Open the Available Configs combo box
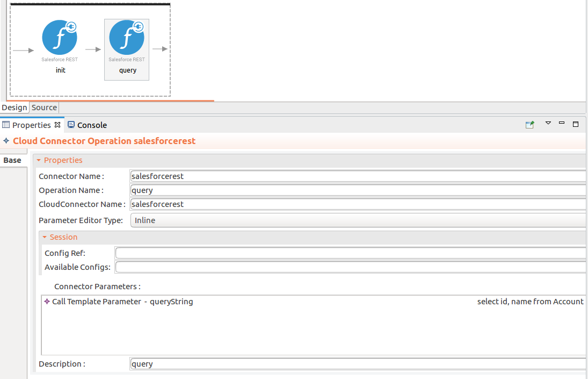Screen dimensions: 588x379 351,267
